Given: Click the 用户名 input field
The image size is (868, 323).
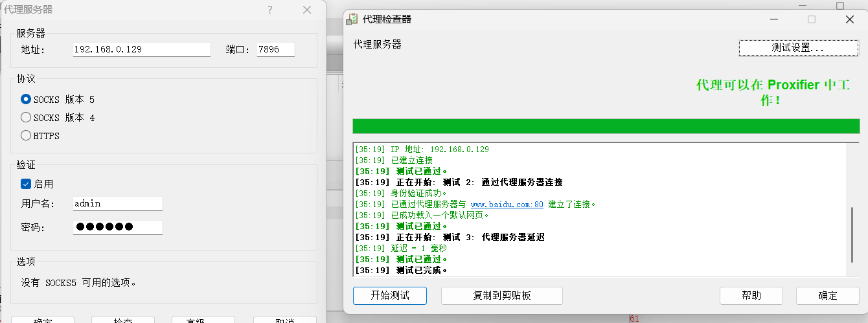Looking at the screenshot, I should tap(117, 203).
